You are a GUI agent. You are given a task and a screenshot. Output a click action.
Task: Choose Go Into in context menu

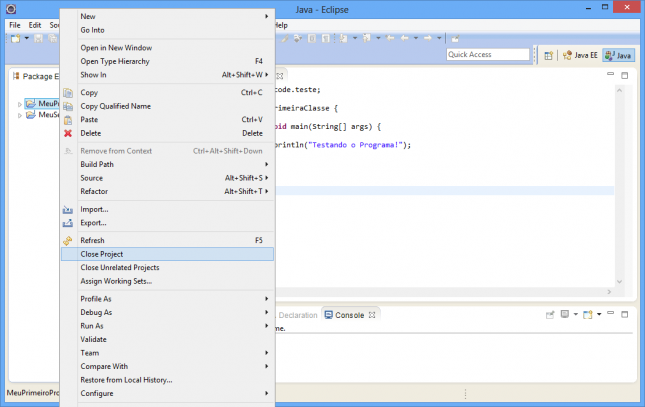(x=167, y=30)
